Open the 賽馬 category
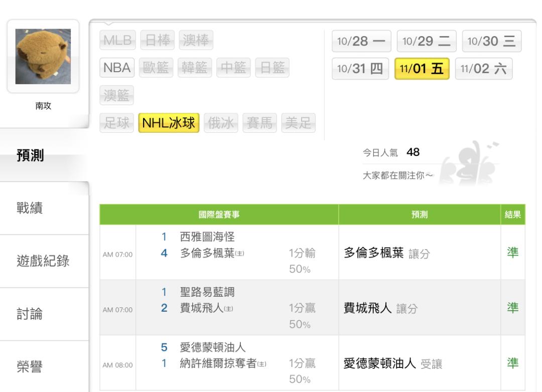 point(259,123)
